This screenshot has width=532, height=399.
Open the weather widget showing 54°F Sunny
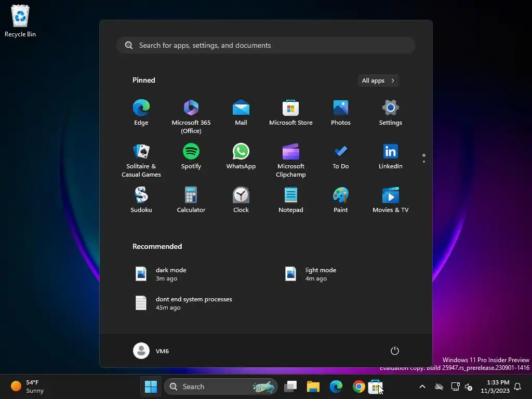[28, 387]
